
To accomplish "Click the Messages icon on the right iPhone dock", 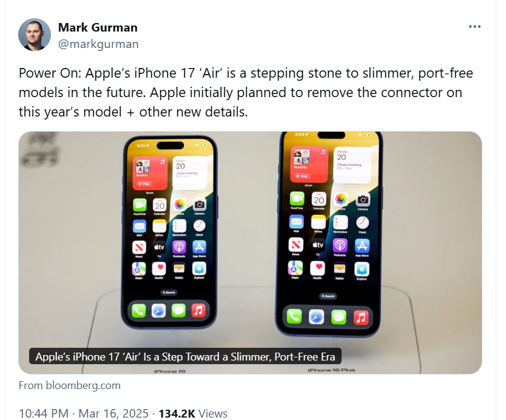I will point(339,317).
